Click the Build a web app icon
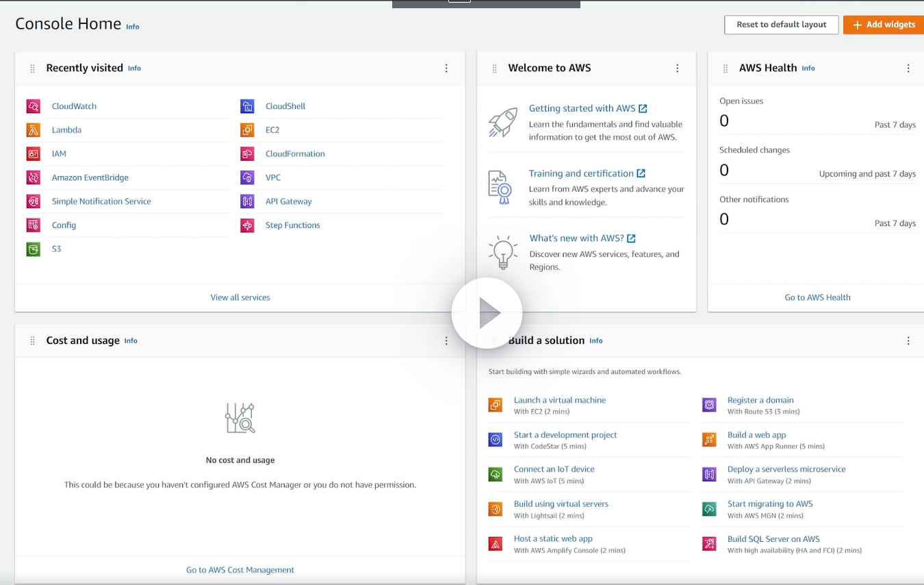Image resolution: width=924 pixels, height=585 pixels. [x=709, y=440]
